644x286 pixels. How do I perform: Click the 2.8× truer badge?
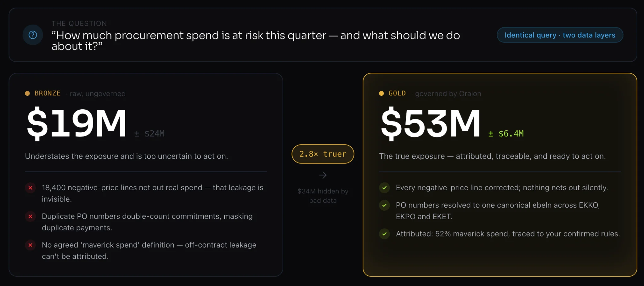click(x=323, y=154)
